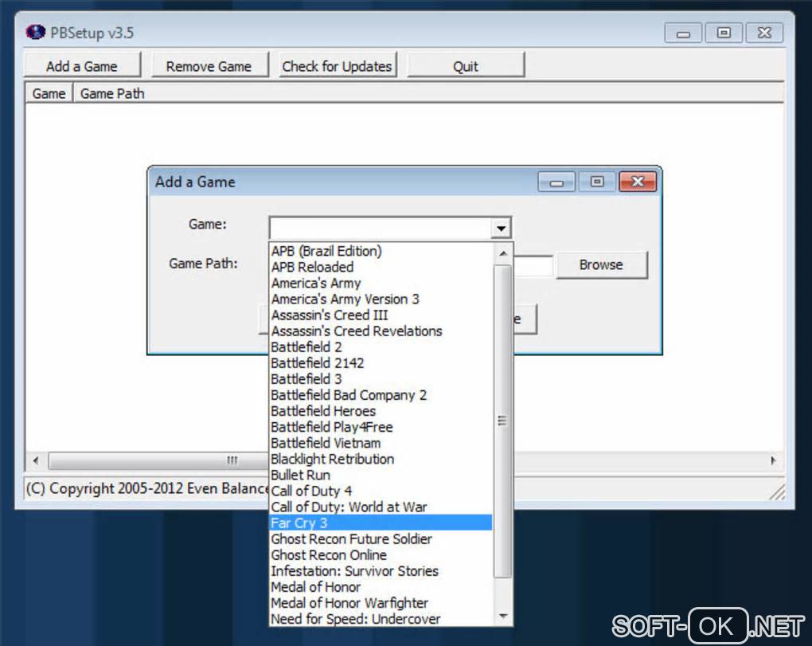The image size is (812, 646).
Task: Collapse the Game combo box arrow
Action: 501,228
